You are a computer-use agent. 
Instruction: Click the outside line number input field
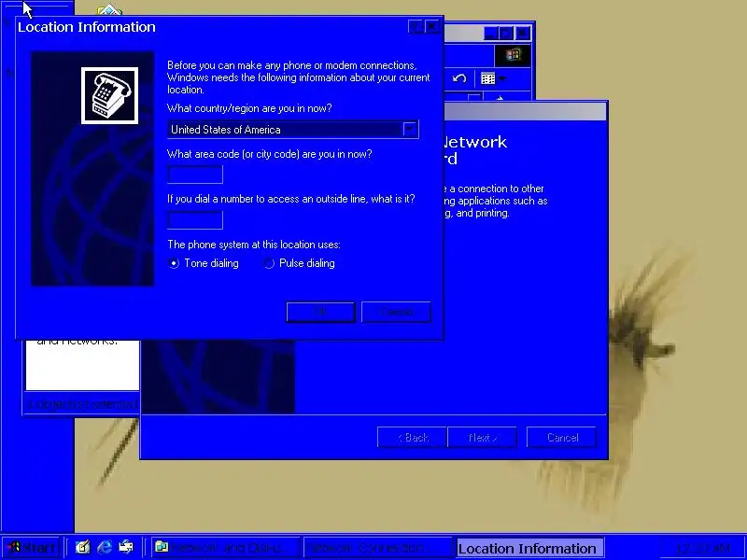[195, 220]
